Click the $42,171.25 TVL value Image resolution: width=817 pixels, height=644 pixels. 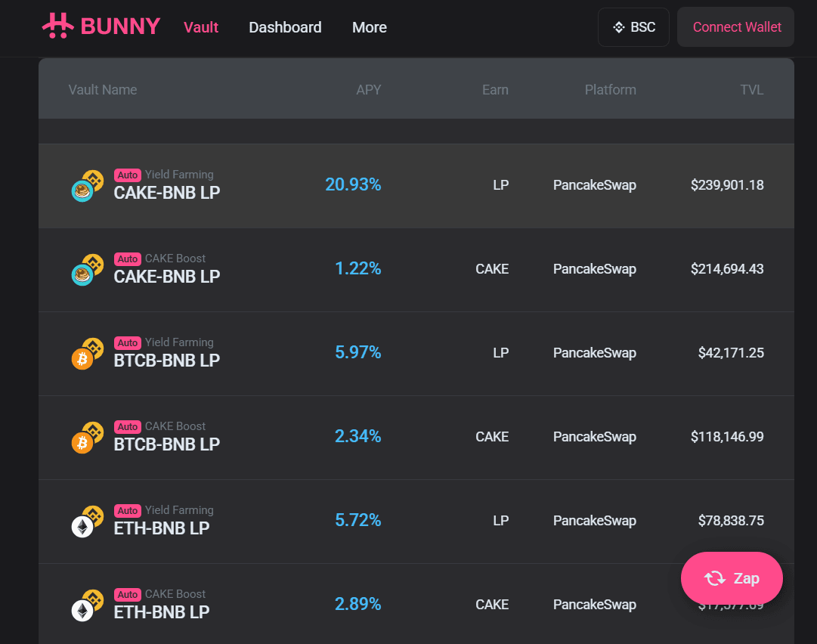click(x=731, y=353)
